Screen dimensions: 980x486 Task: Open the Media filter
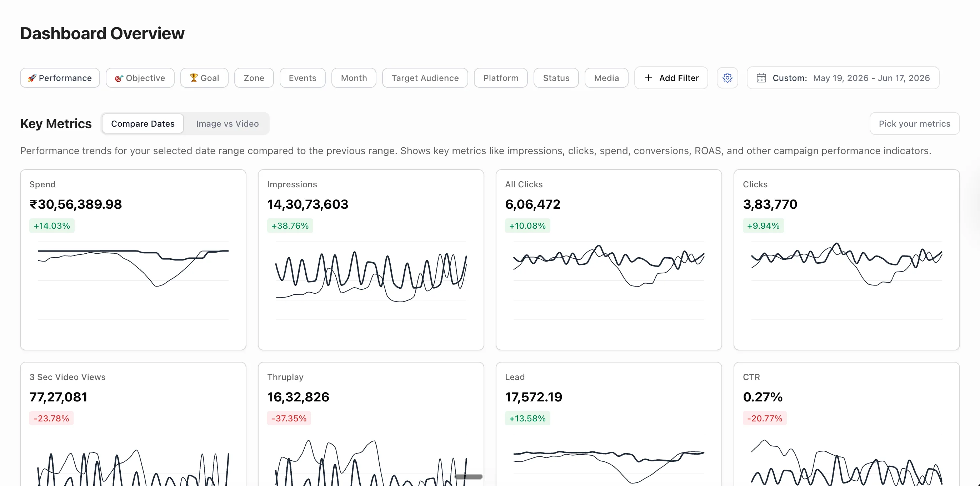(x=606, y=78)
